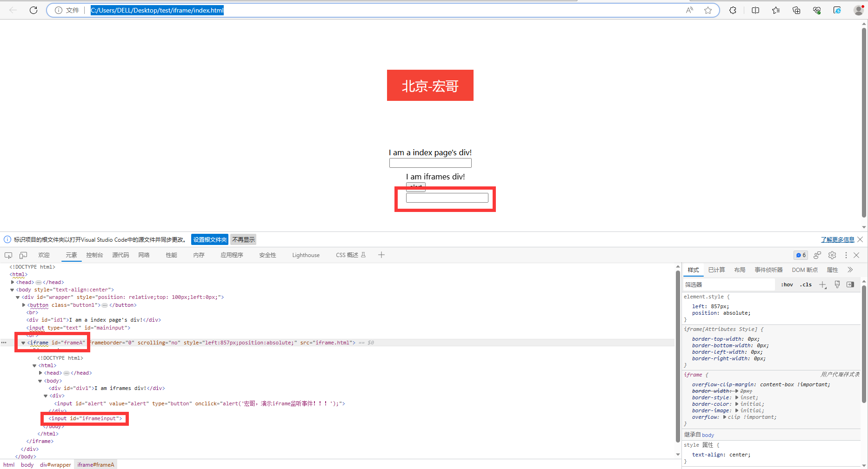Expand the iframe's inner head node
Screen dimensions: 868x469
40,373
